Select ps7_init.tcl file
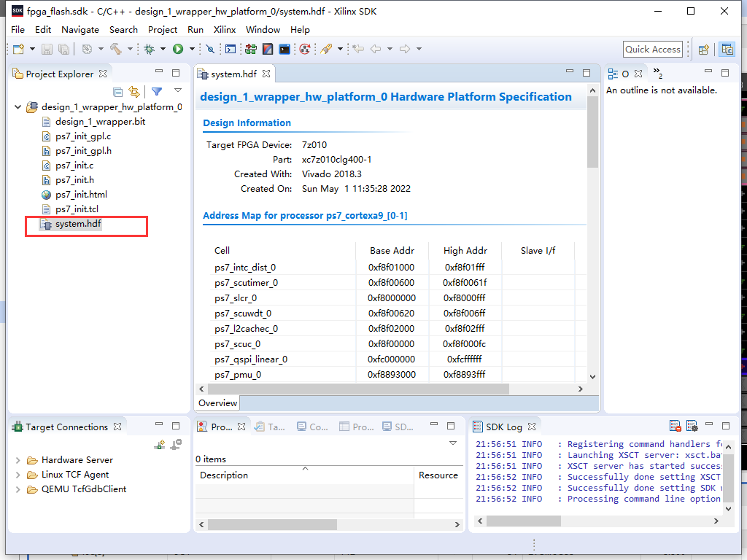This screenshot has height=560, width=747. point(77,209)
